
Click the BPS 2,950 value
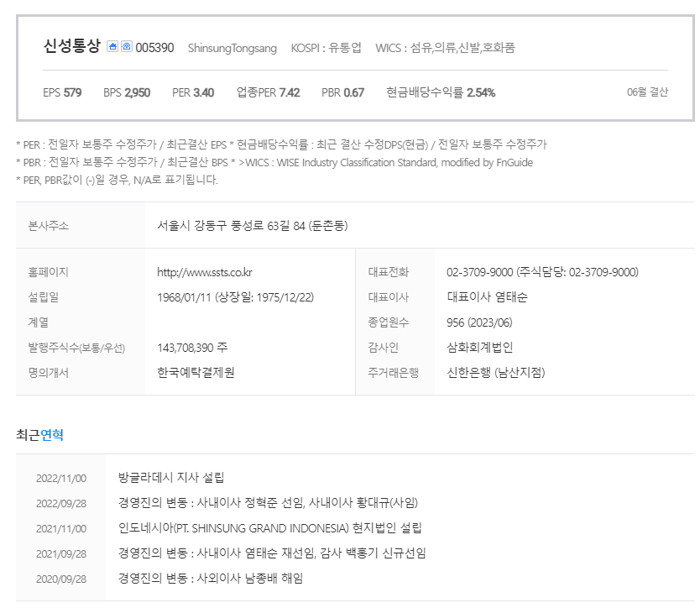127,92
